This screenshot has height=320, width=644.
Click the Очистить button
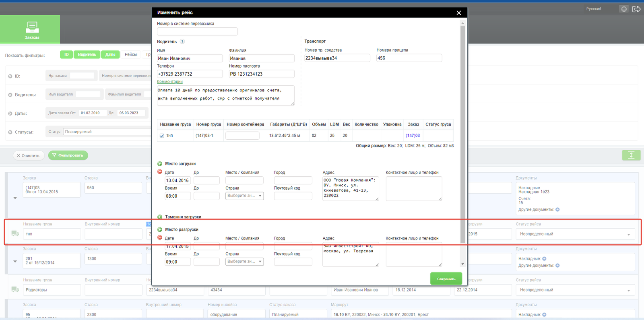(x=29, y=155)
